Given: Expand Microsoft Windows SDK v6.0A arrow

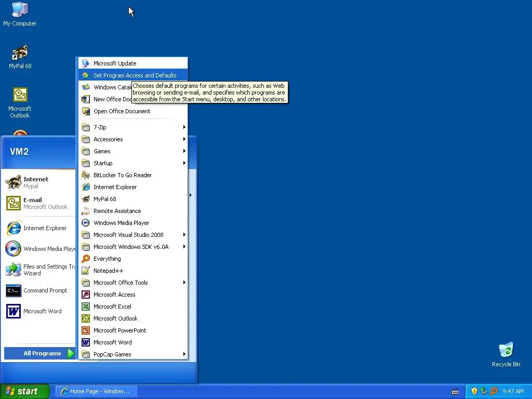Looking at the screenshot, I should coord(184,247).
